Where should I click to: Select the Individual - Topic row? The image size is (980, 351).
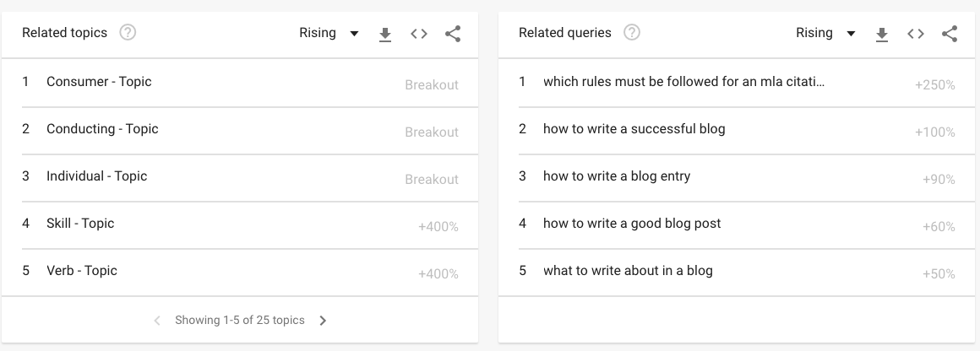coord(96,176)
